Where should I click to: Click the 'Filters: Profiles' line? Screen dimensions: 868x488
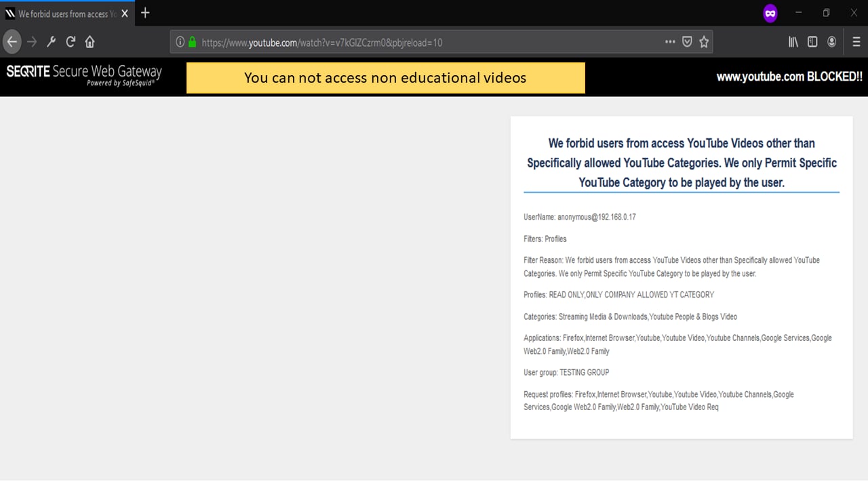pyautogui.click(x=545, y=239)
